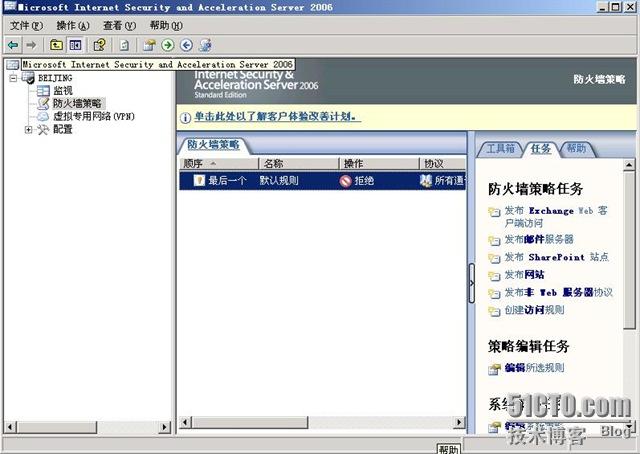The width and height of the screenshot is (640, 454).
Task: Click the 拒绝 action text in rule row
Action: tap(364, 180)
